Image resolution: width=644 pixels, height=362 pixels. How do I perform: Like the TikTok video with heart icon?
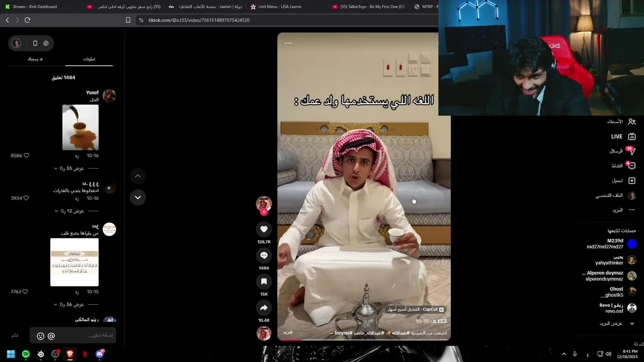(x=264, y=229)
